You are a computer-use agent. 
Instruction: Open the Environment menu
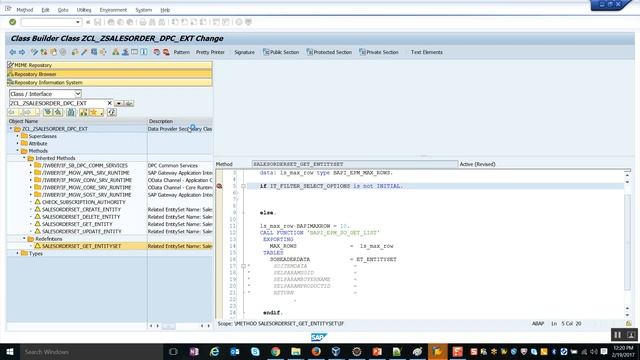click(x=113, y=10)
